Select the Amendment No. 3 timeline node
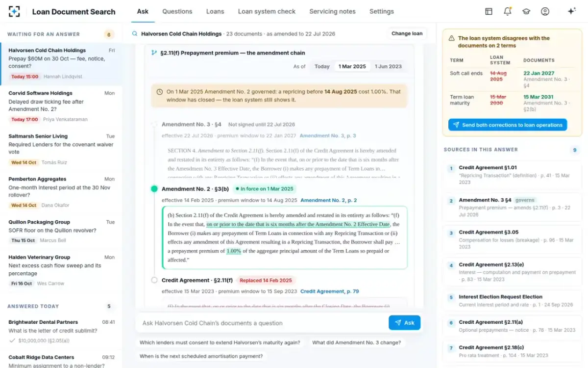The height and width of the screenshot is (368, 588). [x=154, y=125]
